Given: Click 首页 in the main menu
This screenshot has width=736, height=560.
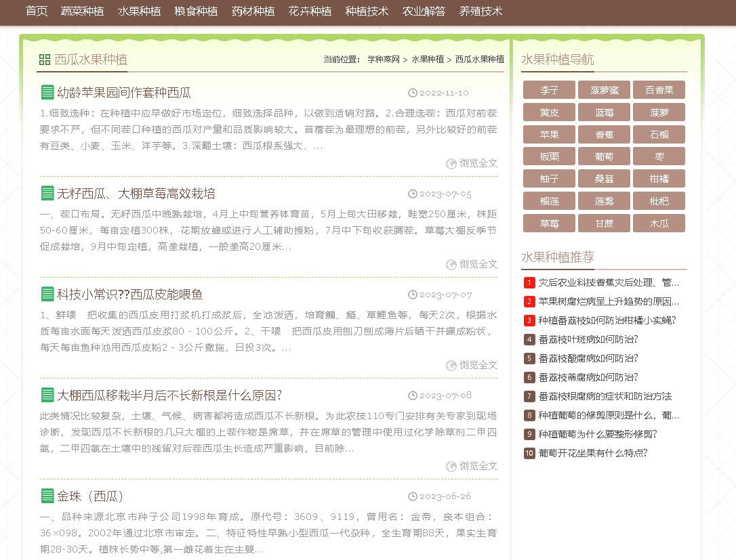Looking at the screenshot, I should pos(36,11).
